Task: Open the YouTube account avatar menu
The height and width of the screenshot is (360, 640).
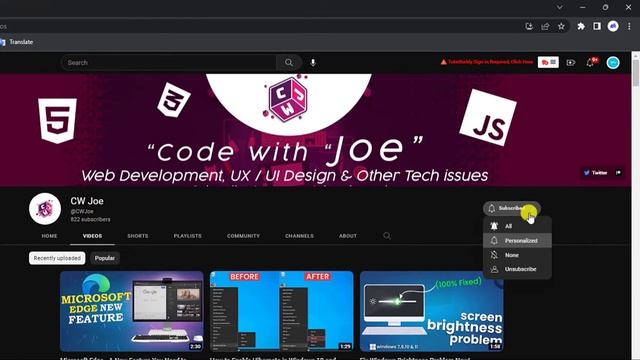Action: click(613, 62)
